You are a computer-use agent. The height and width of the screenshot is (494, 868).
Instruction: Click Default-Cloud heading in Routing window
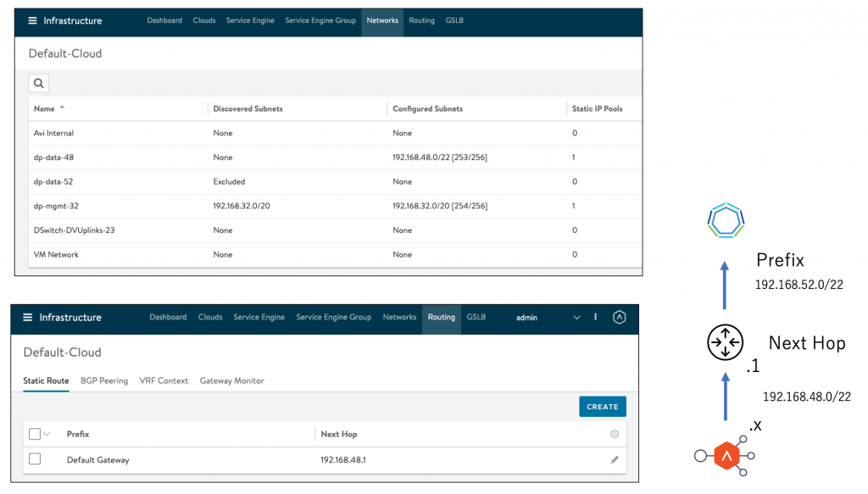[x=62, y=352]
